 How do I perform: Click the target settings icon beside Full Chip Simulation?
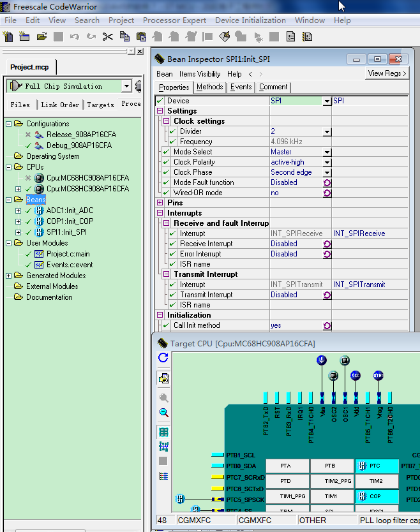pos(138,86)
